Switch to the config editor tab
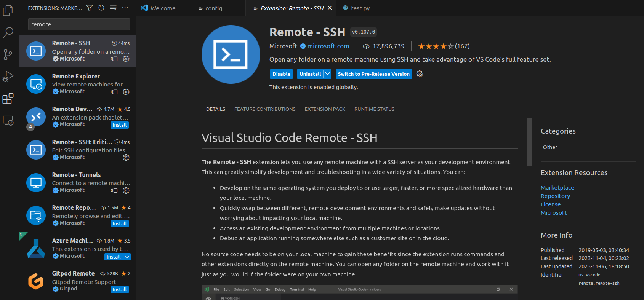 218,8
